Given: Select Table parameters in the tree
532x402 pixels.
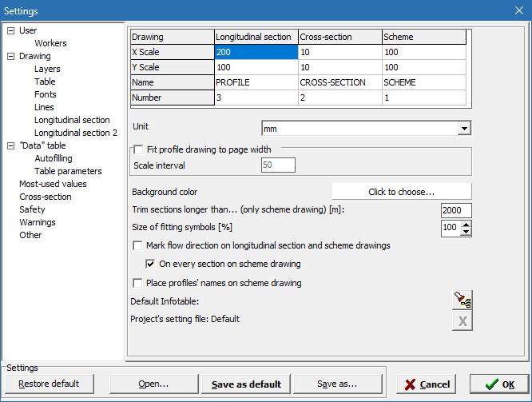Looking at the screenshot, I should (68, 171).
